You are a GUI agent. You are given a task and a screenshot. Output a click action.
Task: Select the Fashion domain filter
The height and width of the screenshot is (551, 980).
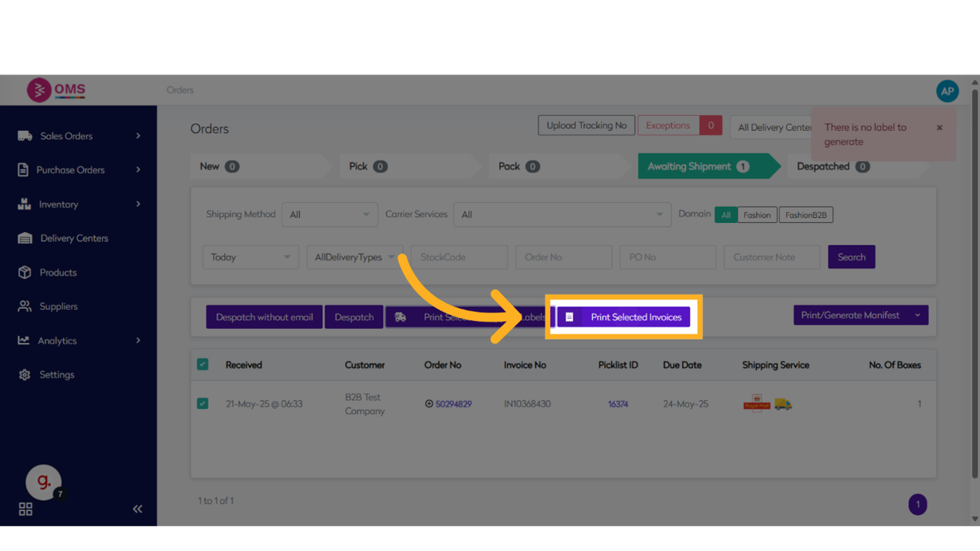coord(757,215)
